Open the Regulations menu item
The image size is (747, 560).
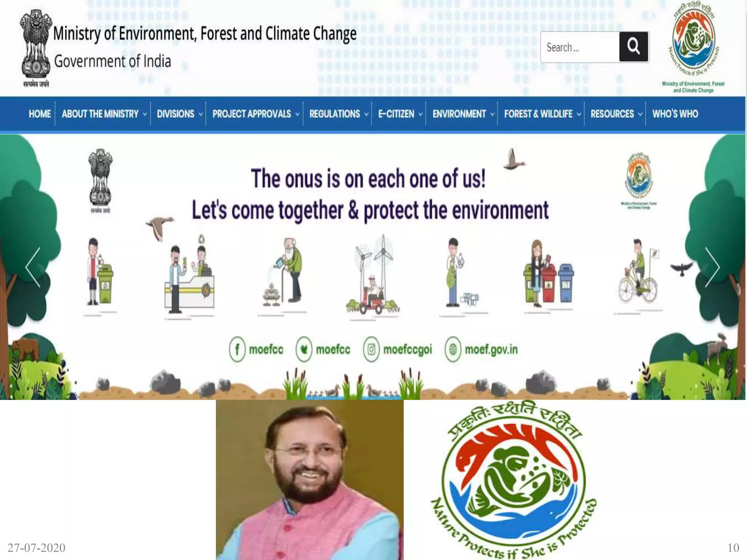point(338,114)
